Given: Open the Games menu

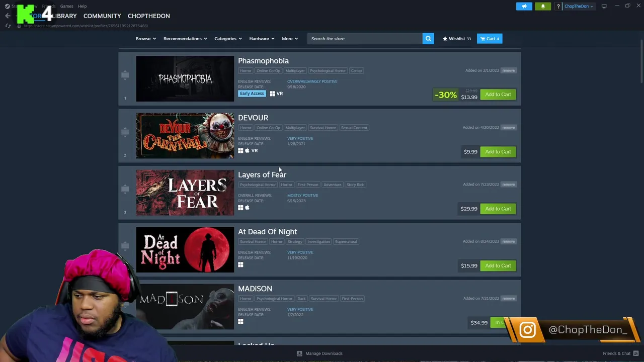Looking at the screenshot, I should (x=66, y=6).
